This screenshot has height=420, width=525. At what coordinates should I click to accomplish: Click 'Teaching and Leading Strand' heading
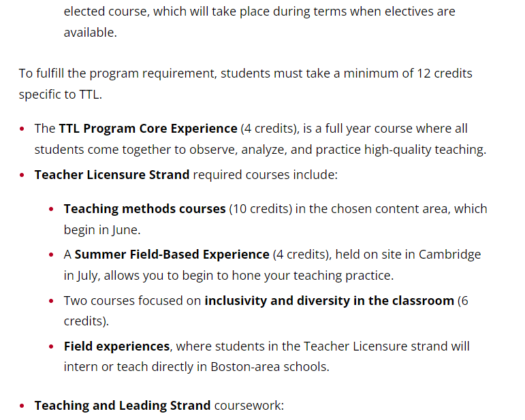pyautogui.click(x=123, y=405)
